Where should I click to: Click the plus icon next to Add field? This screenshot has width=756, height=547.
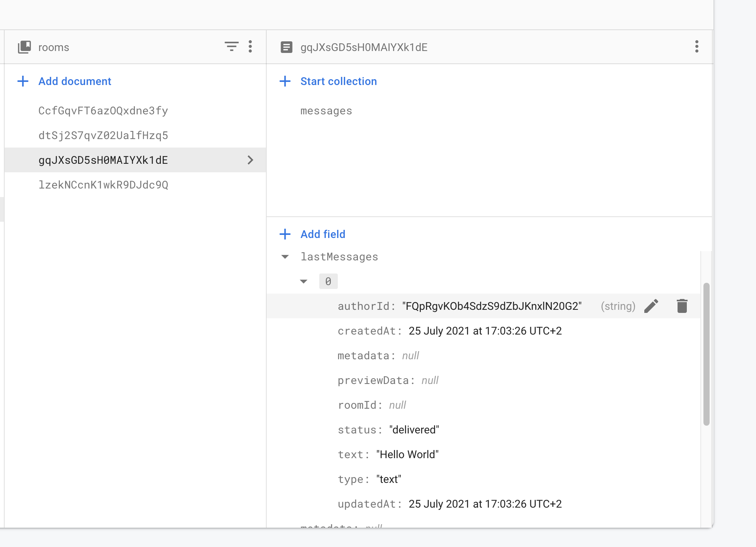(x=285, y=234)
